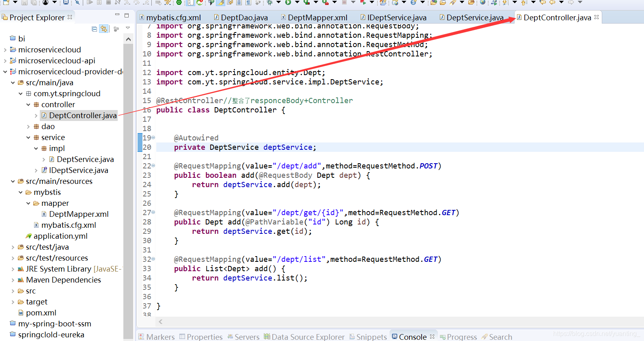Open the Progress view tab
This screenshot has width=644, height=341.
point(459,337)
